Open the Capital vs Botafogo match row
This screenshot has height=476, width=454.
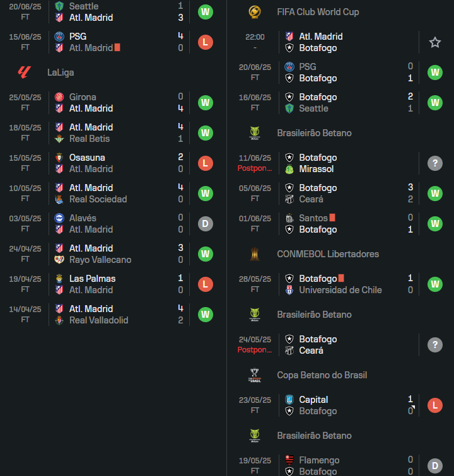point(340,405)
